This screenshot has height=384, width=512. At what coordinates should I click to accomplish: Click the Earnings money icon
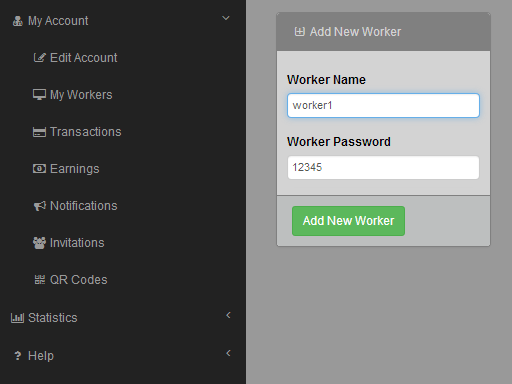point(39,169)
